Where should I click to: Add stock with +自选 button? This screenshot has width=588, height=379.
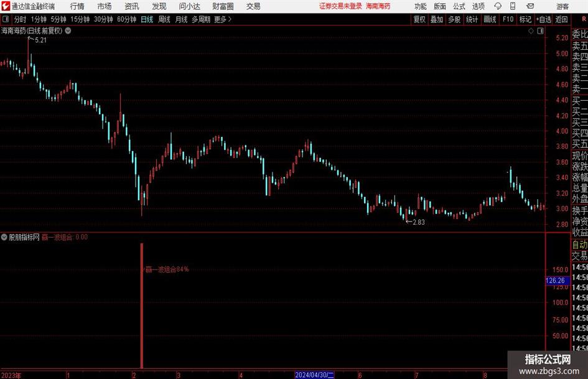(x=543, y=19)
